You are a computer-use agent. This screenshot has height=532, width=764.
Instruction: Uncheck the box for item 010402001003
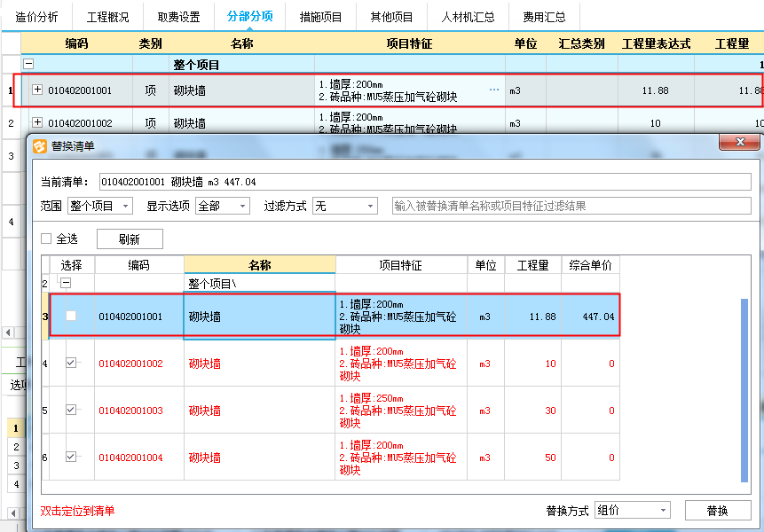coord(71,410)
